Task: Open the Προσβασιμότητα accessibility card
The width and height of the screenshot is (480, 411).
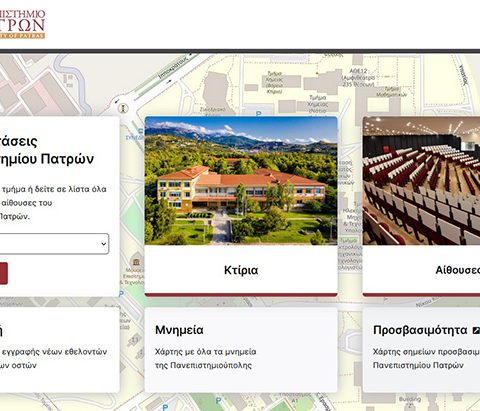Action: coord(421,350)
